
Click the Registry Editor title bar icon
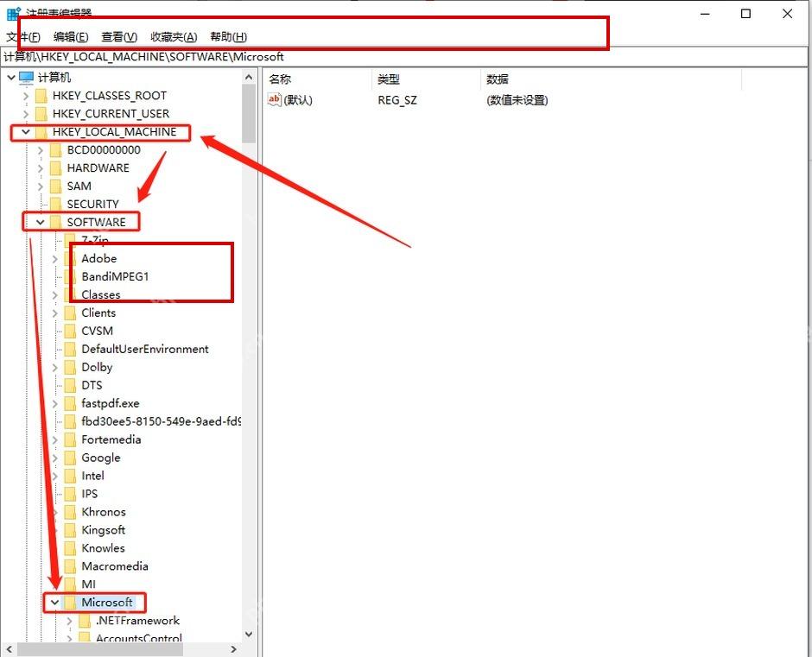[14, 12]
